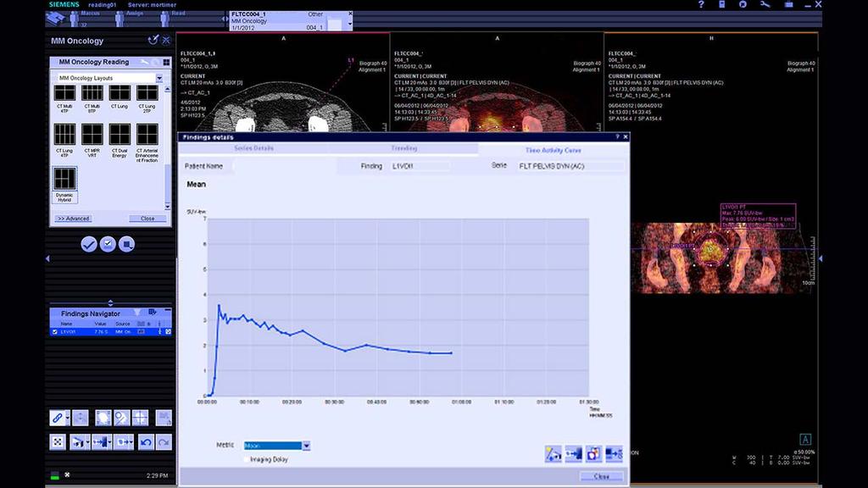
Task: Expand the FLTCC004_1 patient dropdown arrow
Action: (349, 22)
